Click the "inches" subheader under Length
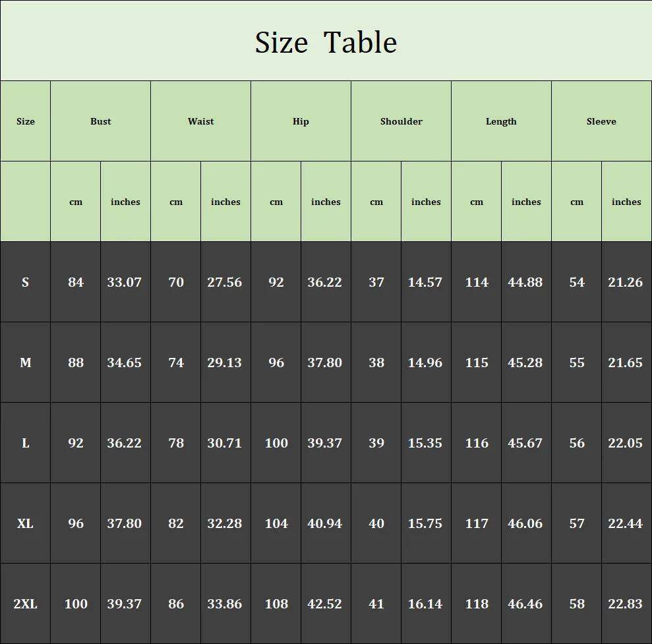The image size is (652, 644). pyautogui.click(x=526, y=202)
